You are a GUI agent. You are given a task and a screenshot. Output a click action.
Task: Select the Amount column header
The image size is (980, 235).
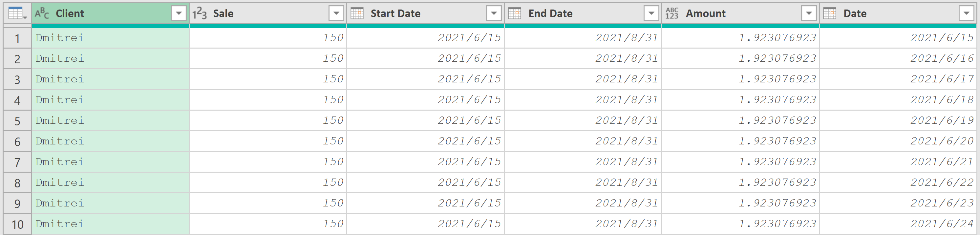tap(740, 14)
